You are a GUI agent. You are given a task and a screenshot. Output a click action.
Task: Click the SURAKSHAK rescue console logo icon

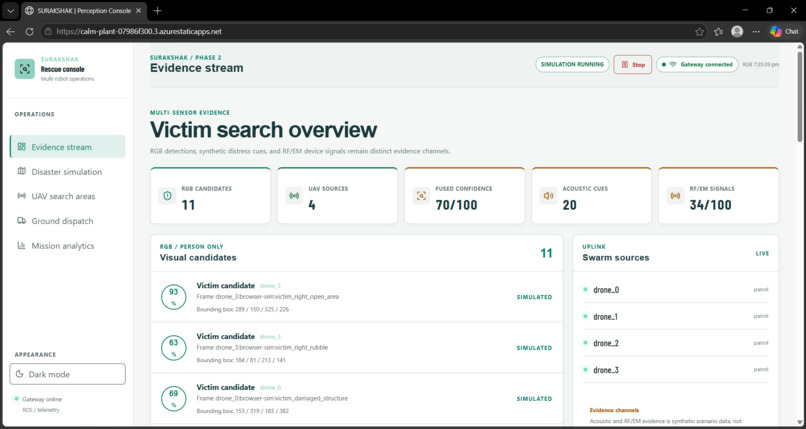[24, 69]
